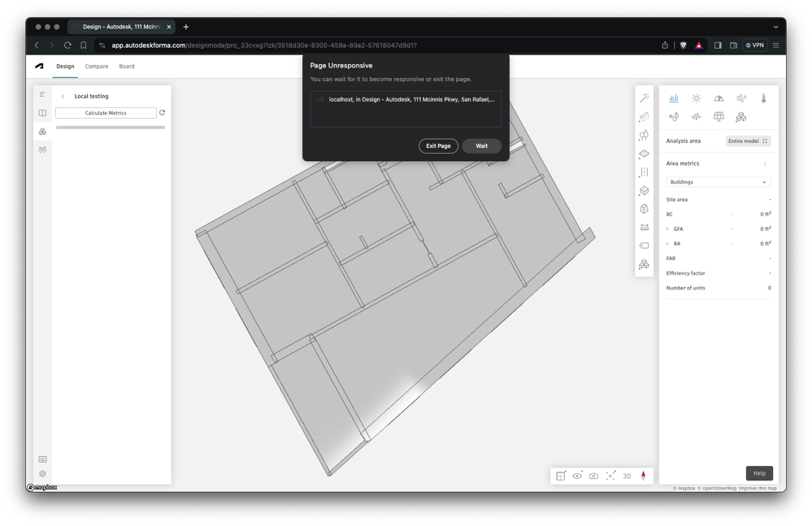
Task: Expand the RA row
Action: click(x=668, y=244)
